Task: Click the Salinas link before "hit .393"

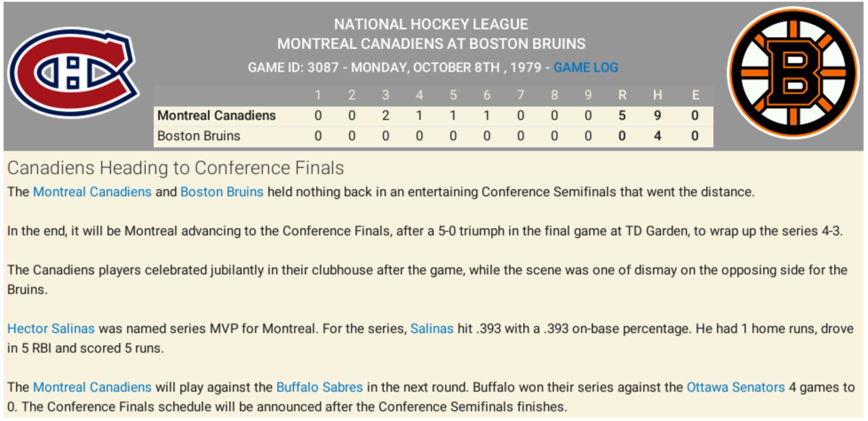Action: click(431, 329)
